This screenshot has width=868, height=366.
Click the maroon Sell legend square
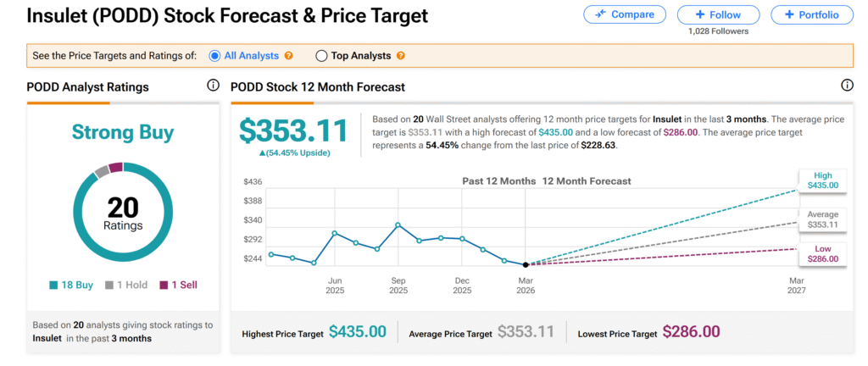click(164, 285)
